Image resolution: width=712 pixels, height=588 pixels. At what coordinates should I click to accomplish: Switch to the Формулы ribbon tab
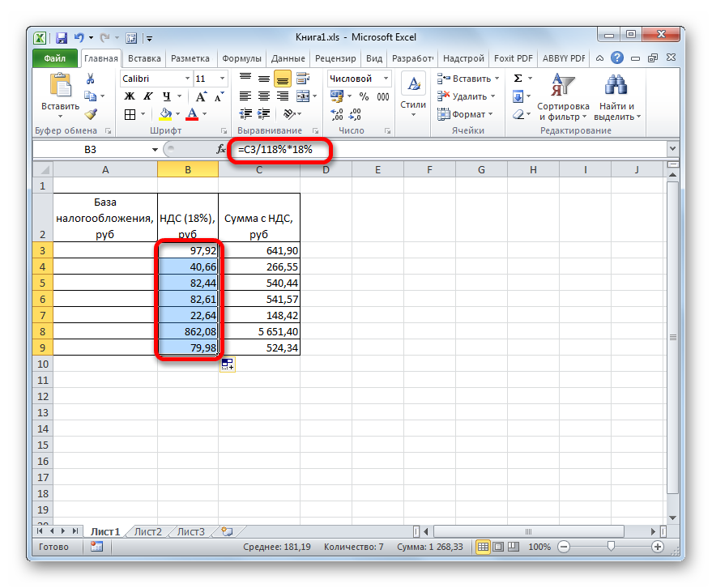click(x=241, y=58)
